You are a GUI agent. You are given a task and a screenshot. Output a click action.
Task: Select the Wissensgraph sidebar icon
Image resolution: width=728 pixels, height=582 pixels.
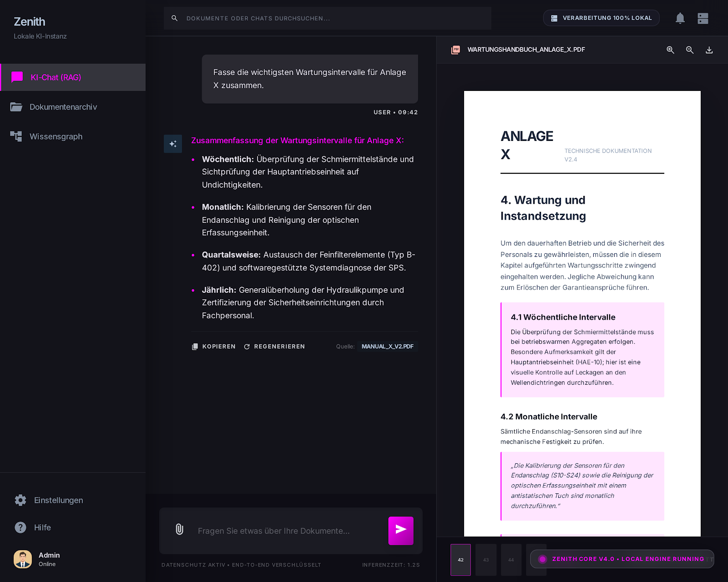[x=16, y=136]
